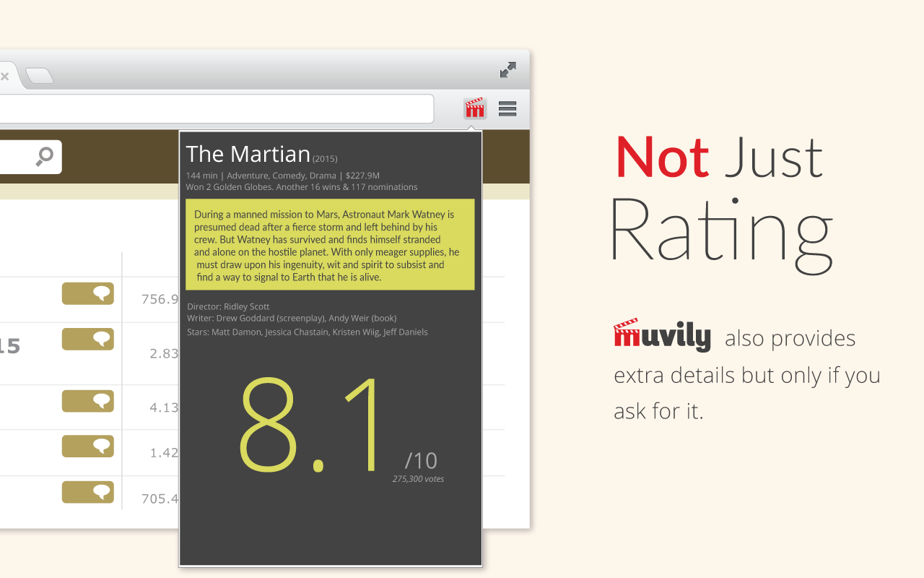Click inside the browser address bar

(217, 108)
